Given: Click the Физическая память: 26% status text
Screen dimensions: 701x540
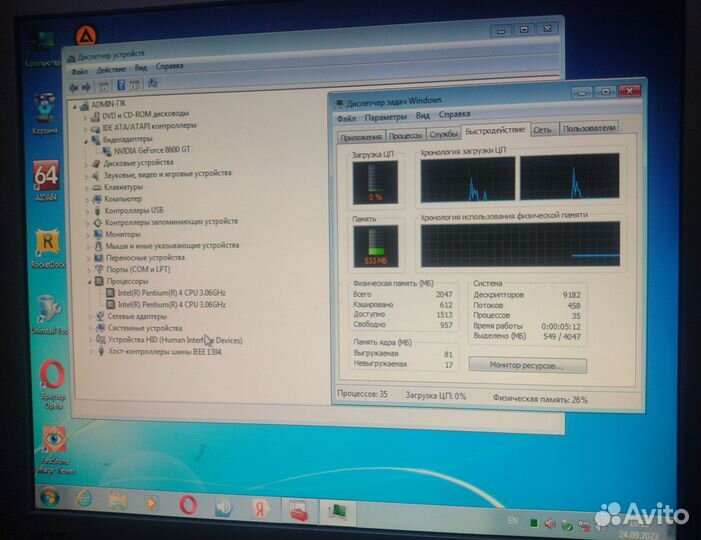Looking at the screenshot, I should coord(540,399).
